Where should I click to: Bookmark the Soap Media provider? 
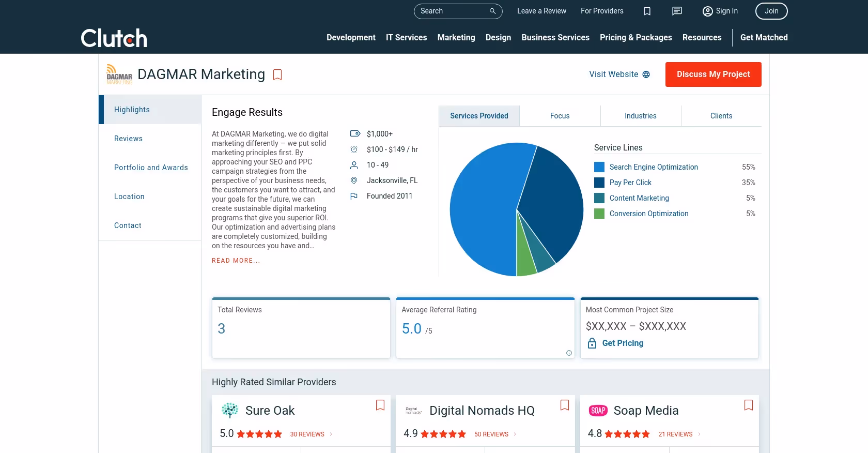pyautogui.click(x=749, y=405)
